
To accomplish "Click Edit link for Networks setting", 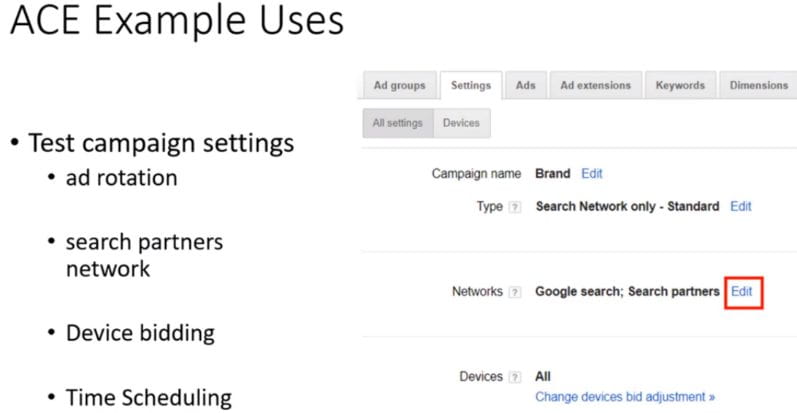I will click(x=742, y=292).
